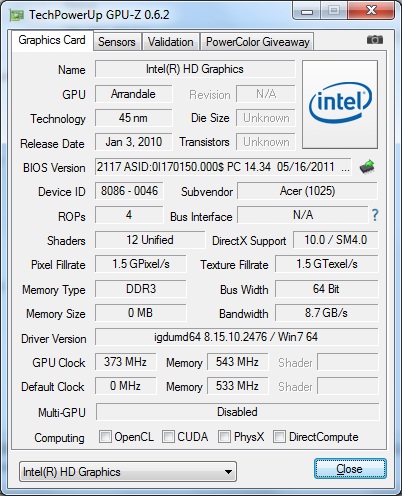402x496 pixels.
Task: Click the Driver Version field
Action: click(237, 337)
